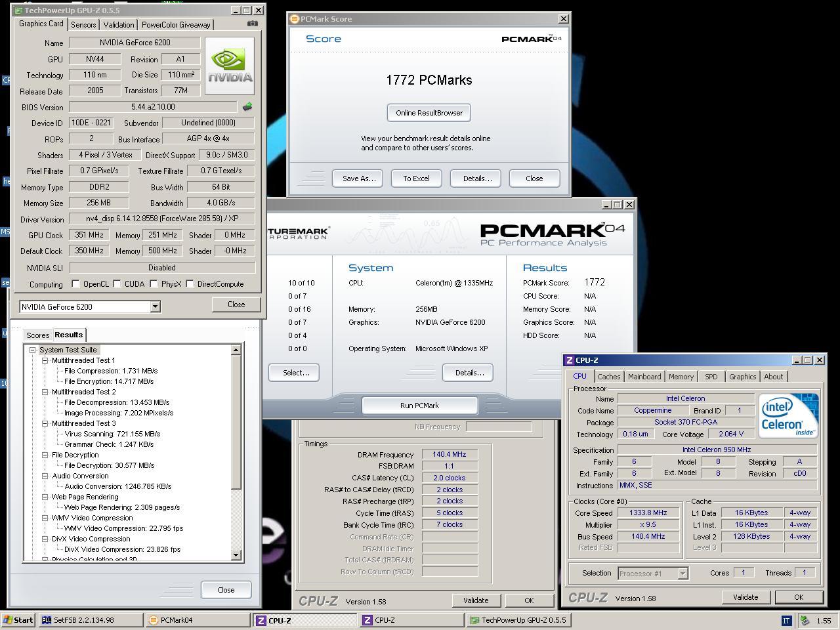
Task: Collapse Multithreaded Test 2 node
Action: [x=45, y=392]
